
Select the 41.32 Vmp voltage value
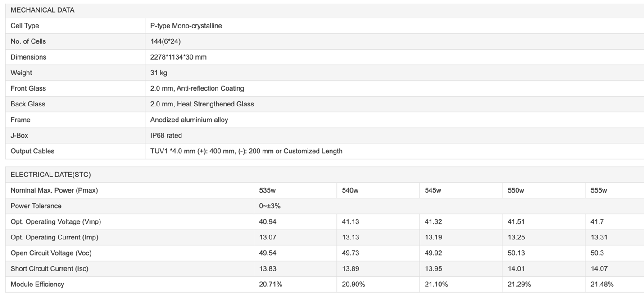tap(433, 222)
